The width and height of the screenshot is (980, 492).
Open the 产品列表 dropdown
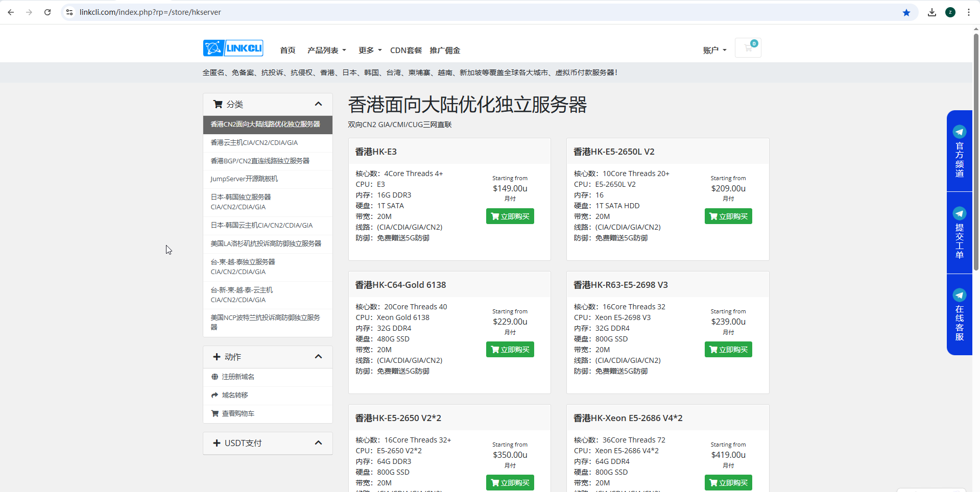[327, 50]
